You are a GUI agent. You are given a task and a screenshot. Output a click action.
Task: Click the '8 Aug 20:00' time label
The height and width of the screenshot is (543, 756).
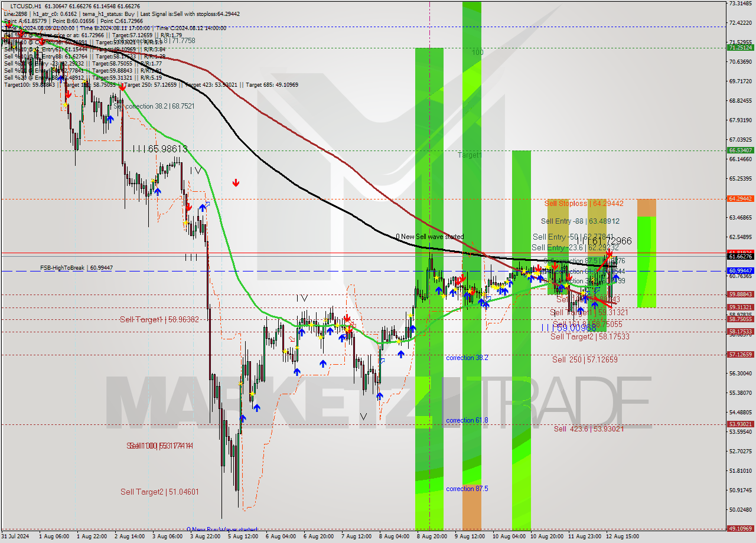tap(432, 537)
